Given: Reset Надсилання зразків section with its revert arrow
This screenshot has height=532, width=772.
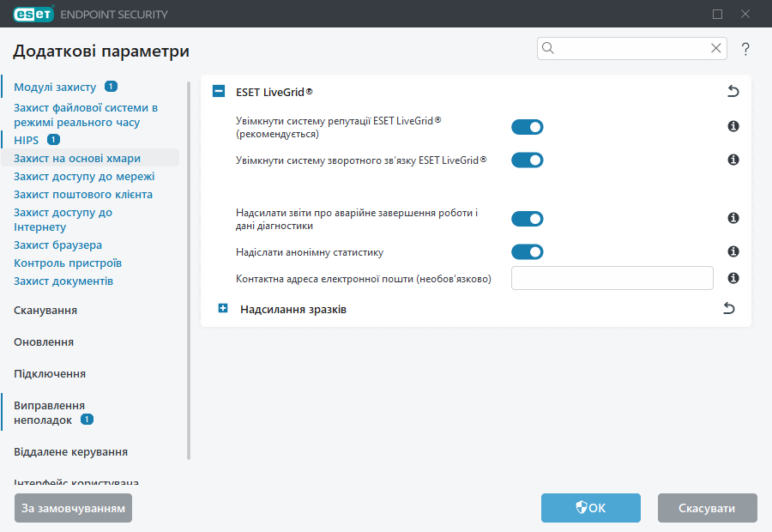Looking at the screenshot, I should point(728,308).
